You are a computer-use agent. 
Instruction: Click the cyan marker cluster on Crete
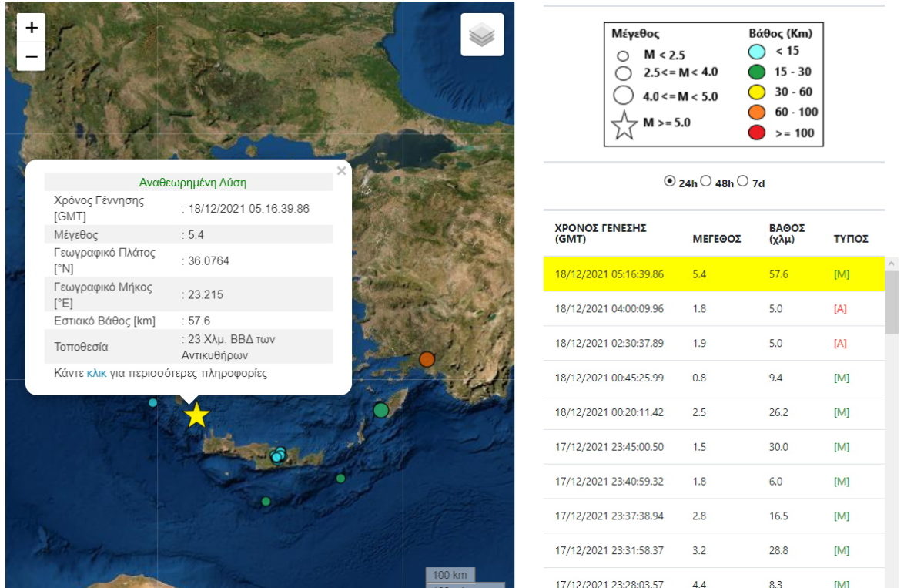pyautogui.click(x=278, y=455)
